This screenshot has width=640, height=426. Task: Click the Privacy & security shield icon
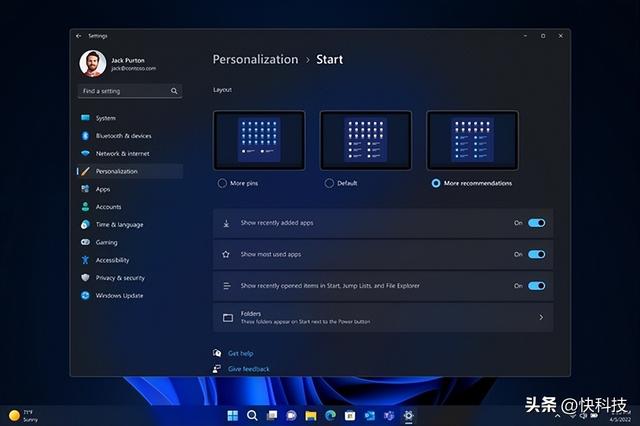pos(85,277)
